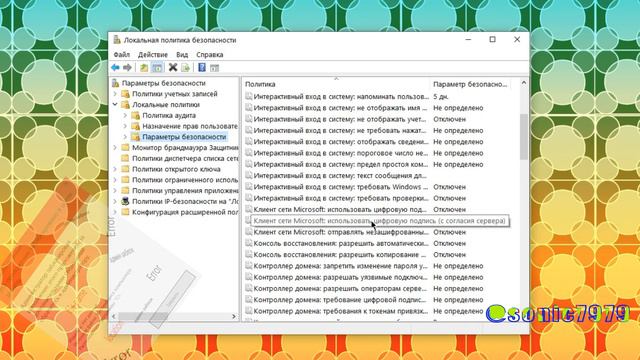The width and height of the screenshot is (640, 360).
Task: Select the policy 'отображать сведени...'
Action: click(341, 142)
